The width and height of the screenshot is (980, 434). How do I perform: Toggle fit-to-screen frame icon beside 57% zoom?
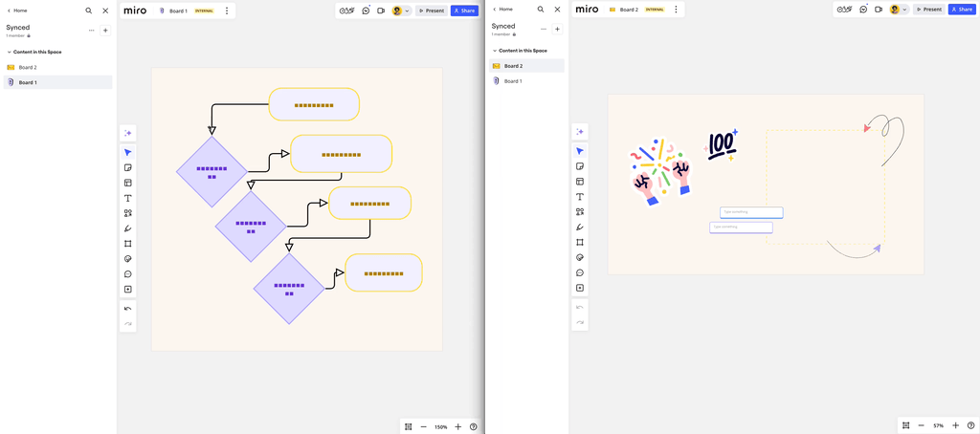(x=905, y=425)
